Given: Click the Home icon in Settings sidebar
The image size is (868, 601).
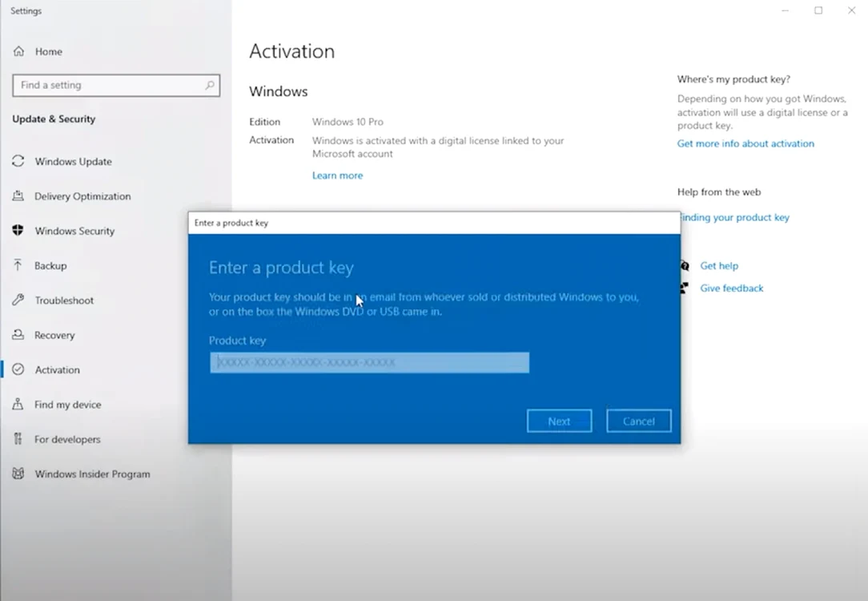Looking at the screenshot, I should click(19, 51).
